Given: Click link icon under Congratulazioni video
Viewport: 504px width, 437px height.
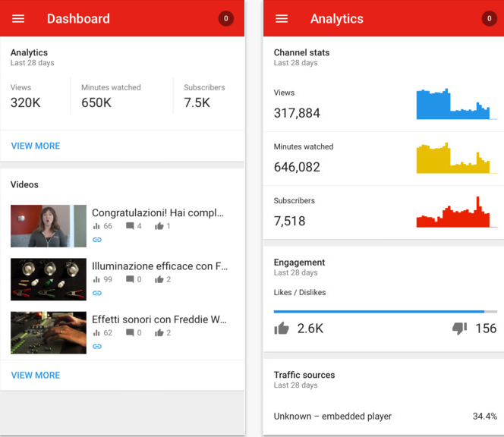Looking at the screenshot, I should coord(96,240).
